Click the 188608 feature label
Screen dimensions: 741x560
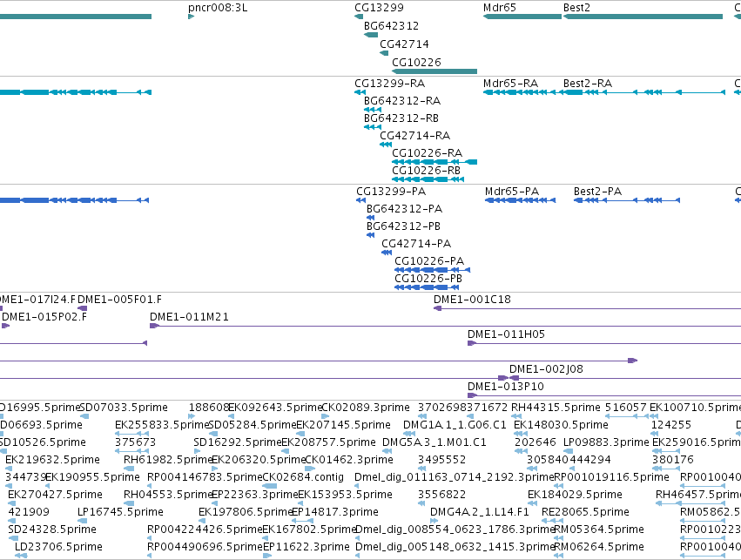point(209,408)
